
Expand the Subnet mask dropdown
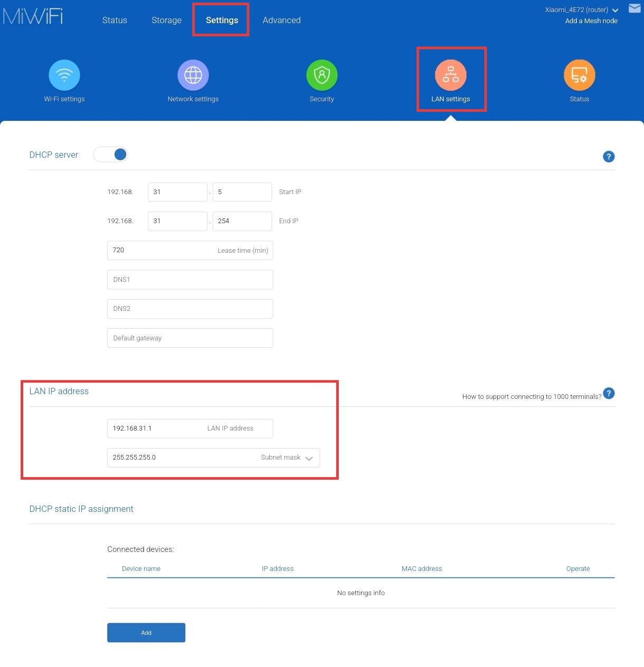click(x=309, y=458)
